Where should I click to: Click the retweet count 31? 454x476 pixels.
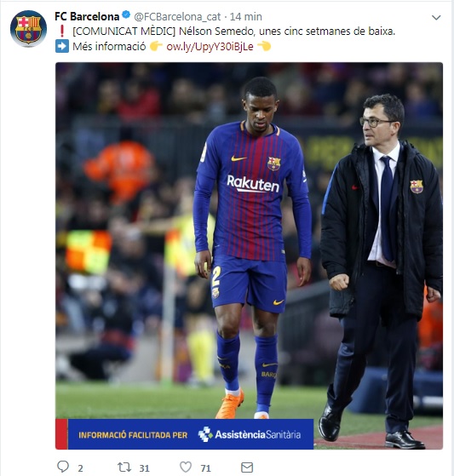pos(144,468)
